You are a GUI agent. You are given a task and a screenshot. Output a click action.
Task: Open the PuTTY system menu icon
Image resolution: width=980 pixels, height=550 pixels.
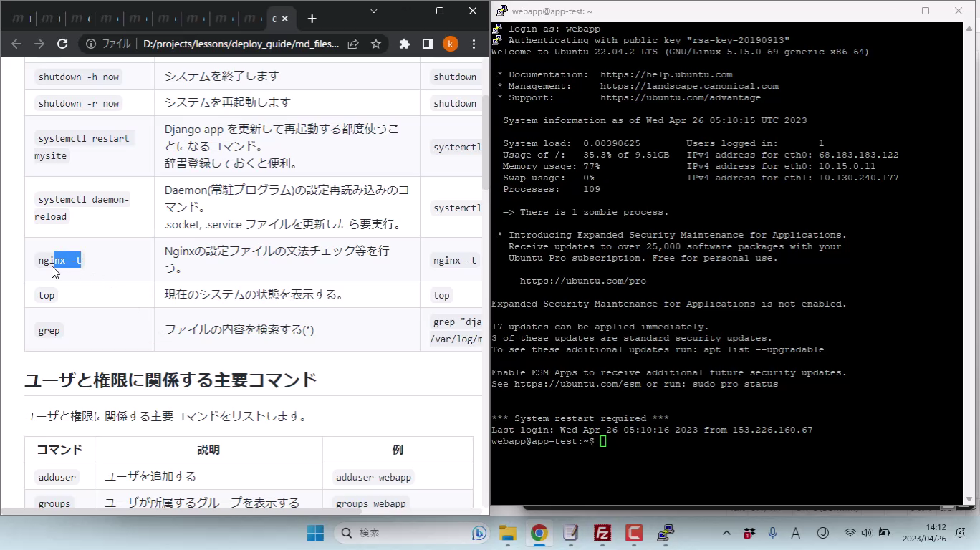(501, 11)
